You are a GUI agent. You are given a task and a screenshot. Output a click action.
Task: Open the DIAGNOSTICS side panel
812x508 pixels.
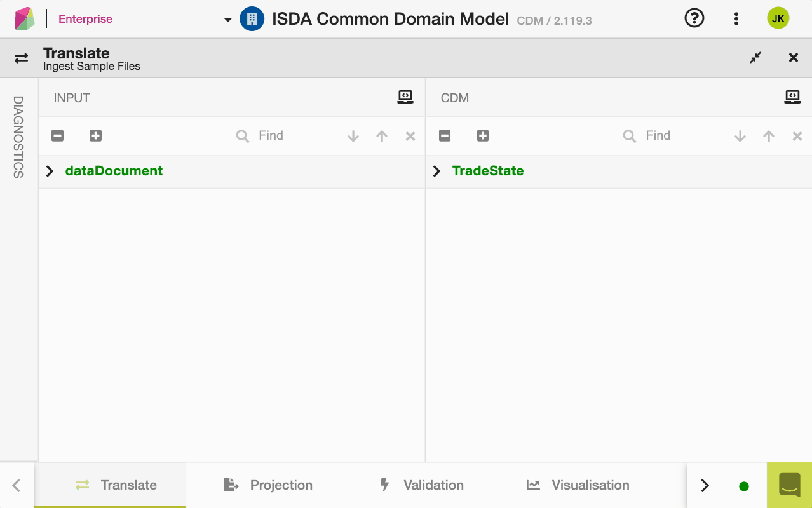point(18,137)
